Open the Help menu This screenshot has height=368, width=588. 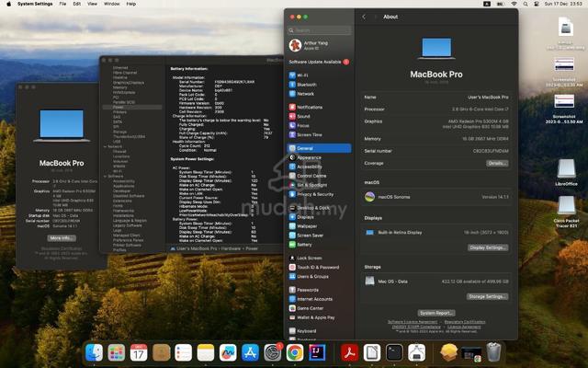pos(131,4)
